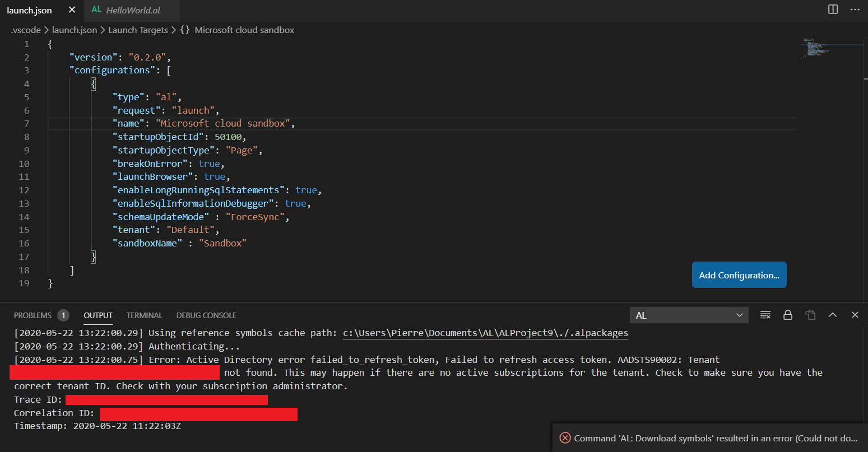Open the editor More Actions menu
868x452 pixels.
[855, 10]
